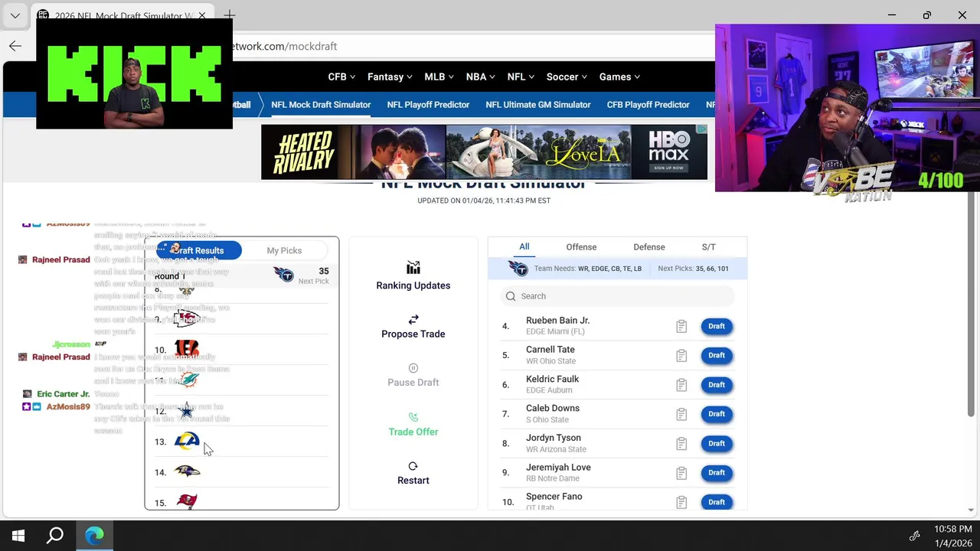
Task: Open the Windows Start menu
Action: (x=18, y=536)
